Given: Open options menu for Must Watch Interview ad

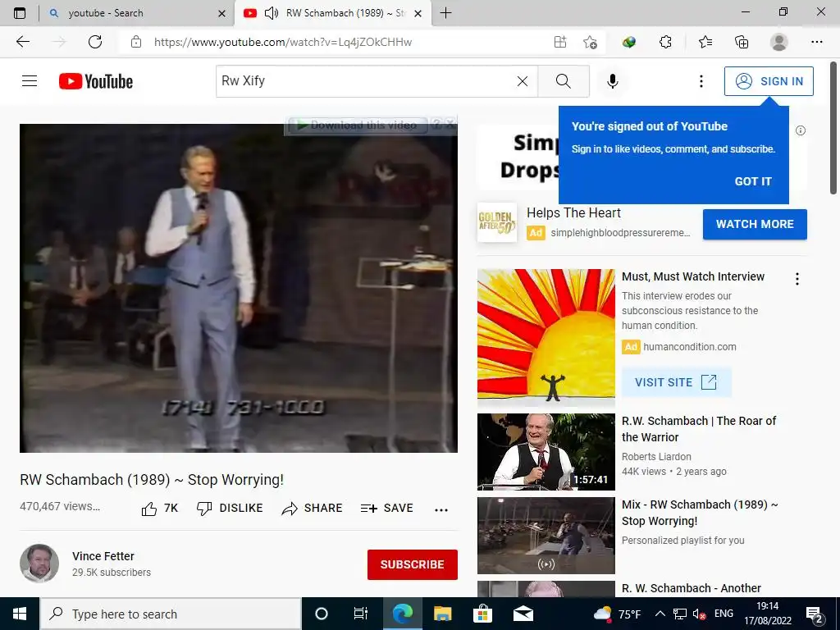Looking at the screenshot, I should [797, 279].
